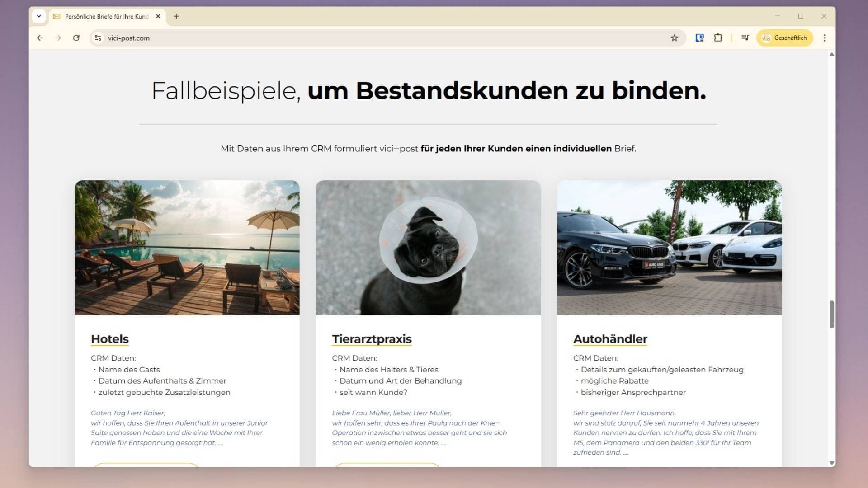Click 'seit wann Kunde?' bullet text
Screen dimensions: 868x488
click(373, 393)
